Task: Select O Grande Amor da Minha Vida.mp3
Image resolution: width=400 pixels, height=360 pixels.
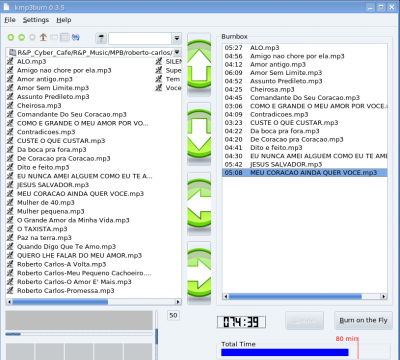Action: pos(73,220)
